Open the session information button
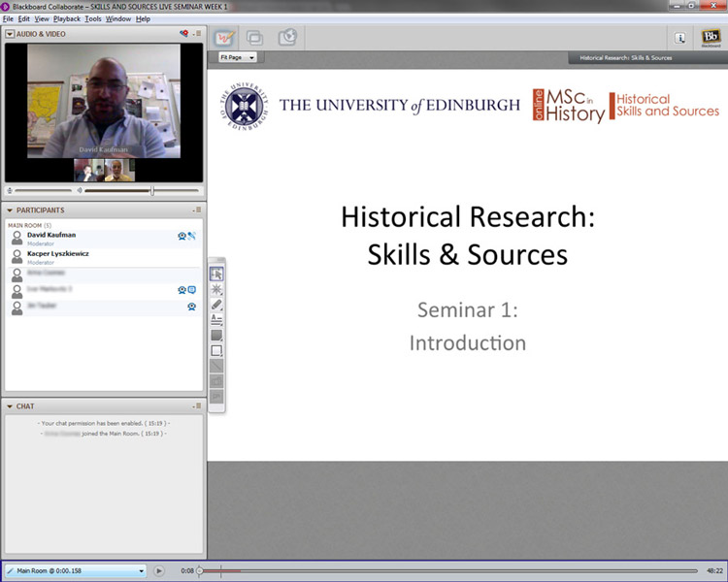The width and height of the screenshot is (728, 582). point(679,38)
